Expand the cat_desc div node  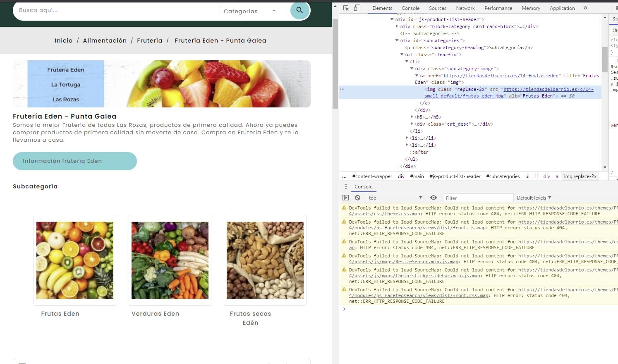coord(412,124)
